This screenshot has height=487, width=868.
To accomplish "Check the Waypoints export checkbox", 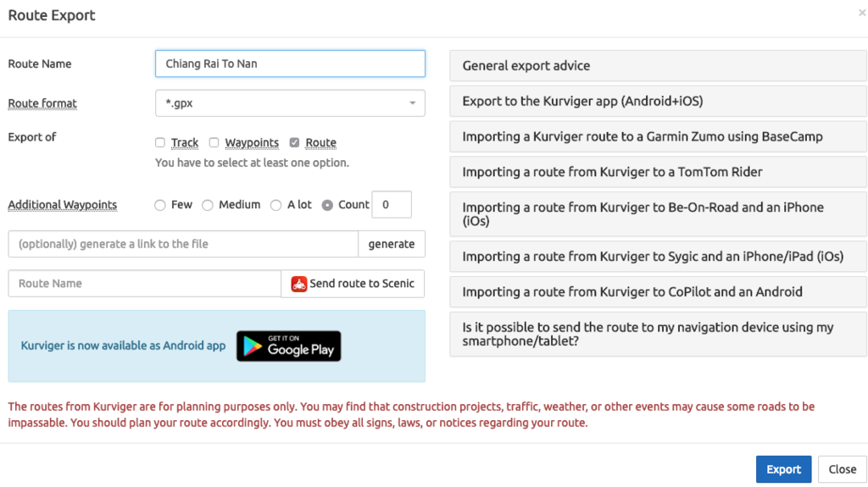I will click(214, 143).
